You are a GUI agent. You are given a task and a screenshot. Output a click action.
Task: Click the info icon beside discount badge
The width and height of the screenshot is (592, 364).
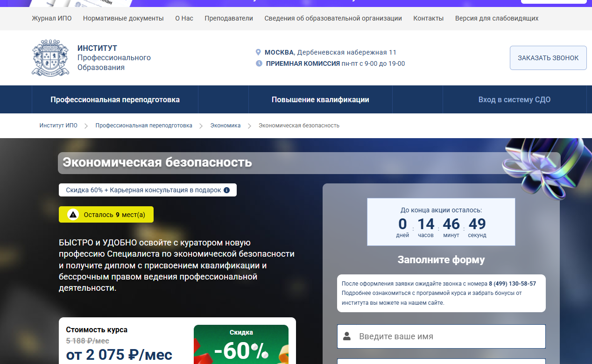[x=226, y=190]
